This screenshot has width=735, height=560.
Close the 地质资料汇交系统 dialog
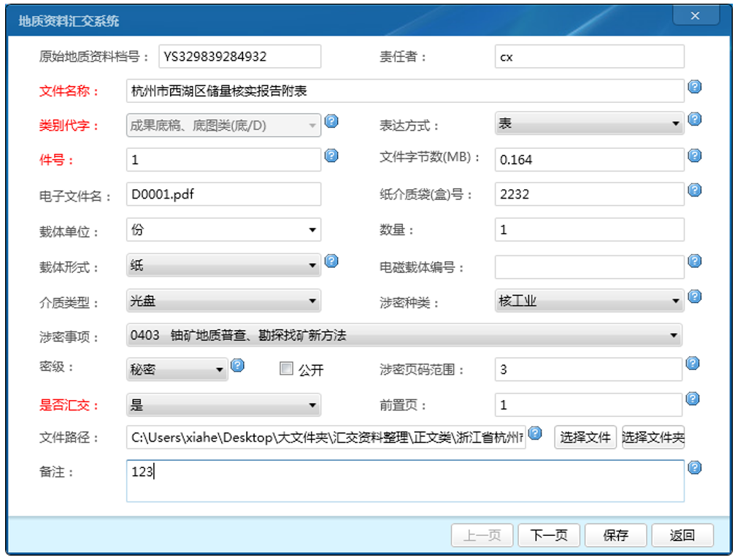(x=696, y=15)
